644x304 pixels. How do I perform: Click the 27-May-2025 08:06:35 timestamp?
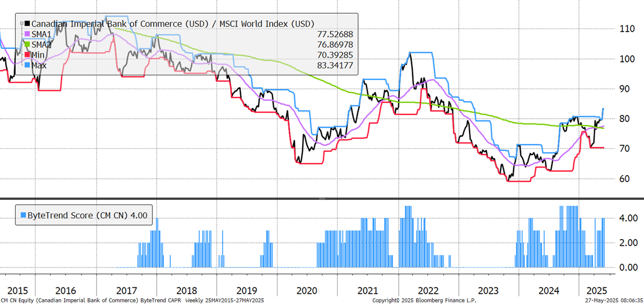click(x=613, y=300)
